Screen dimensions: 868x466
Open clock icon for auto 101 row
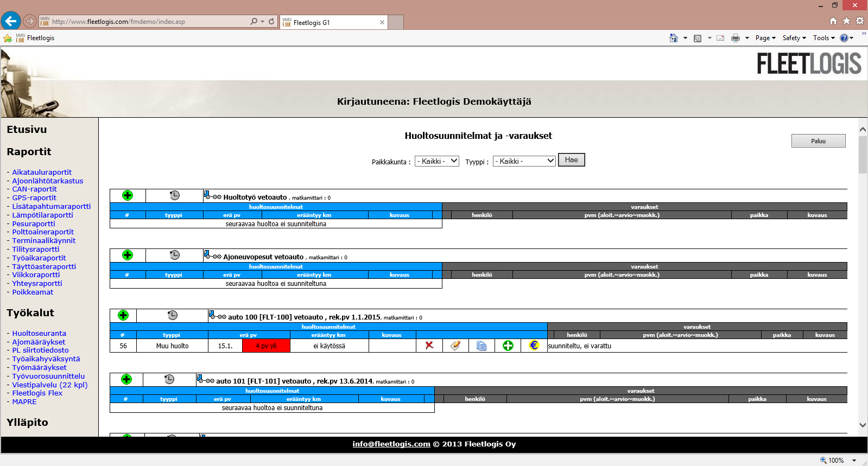click(x=169, y=379)
